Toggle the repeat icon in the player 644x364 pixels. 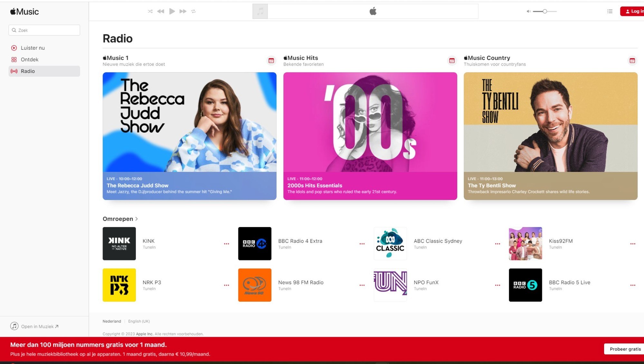coord(194,11)
